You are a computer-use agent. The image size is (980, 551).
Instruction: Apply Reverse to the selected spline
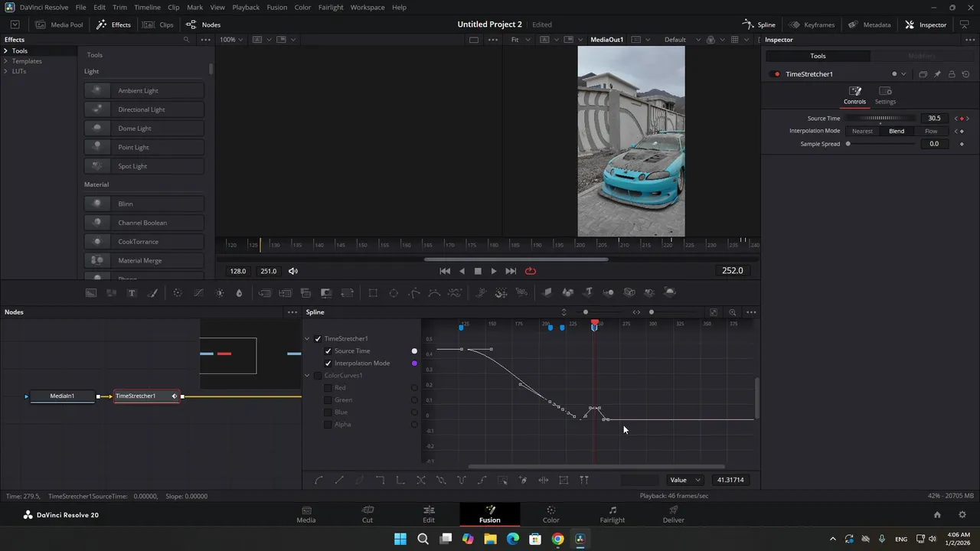[420, 480]
